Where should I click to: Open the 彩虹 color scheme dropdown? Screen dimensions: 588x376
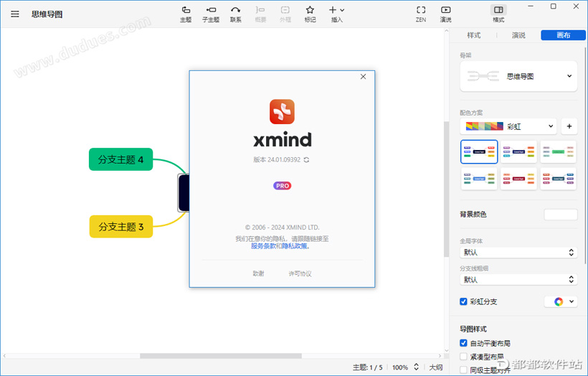[x=508, y=126]
